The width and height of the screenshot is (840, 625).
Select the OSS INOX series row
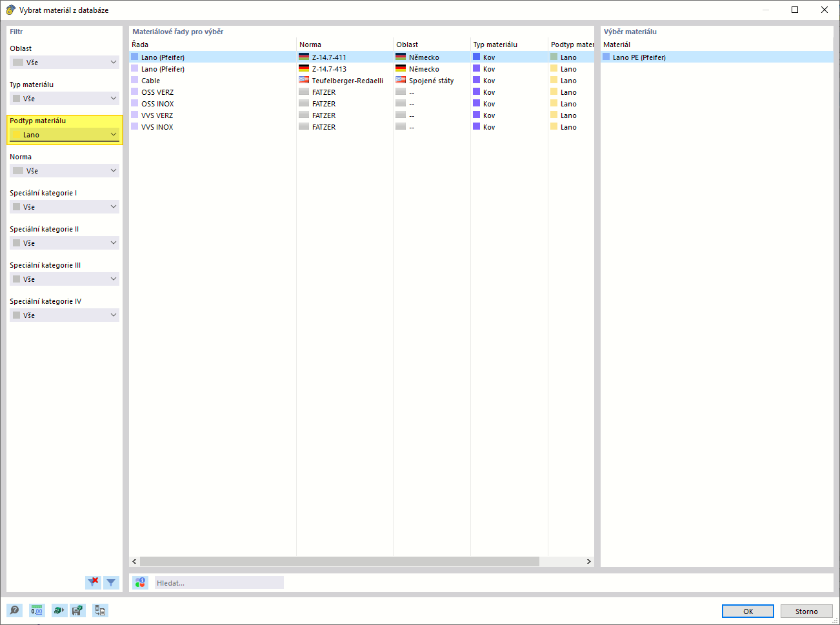click(x=361, y=103)
